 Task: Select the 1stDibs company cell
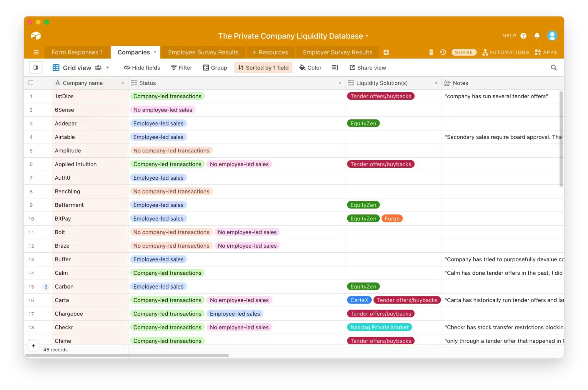click(90, 96)
